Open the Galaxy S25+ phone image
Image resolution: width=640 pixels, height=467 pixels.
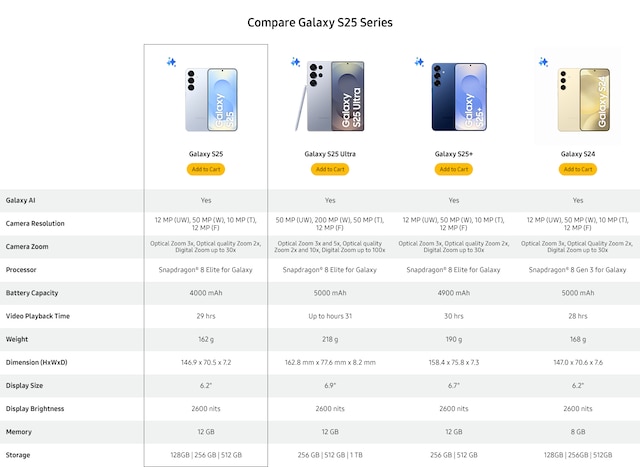pos(460,100)
